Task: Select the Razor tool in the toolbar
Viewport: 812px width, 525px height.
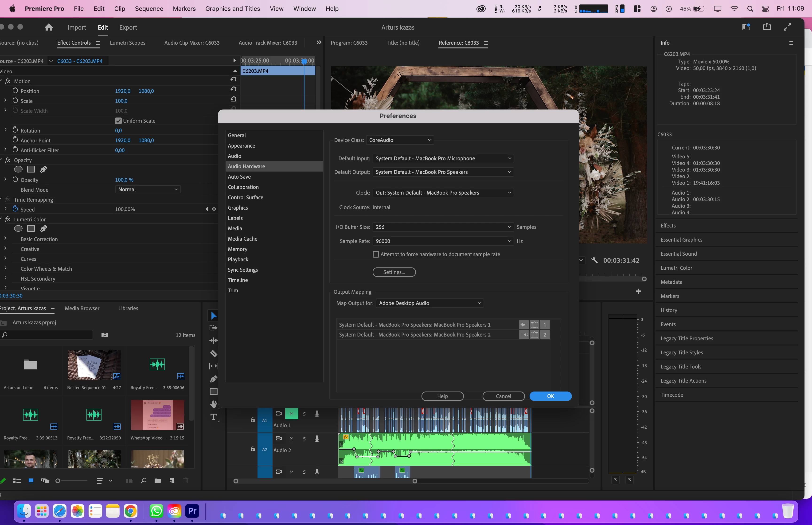Action: pos(214,353)
